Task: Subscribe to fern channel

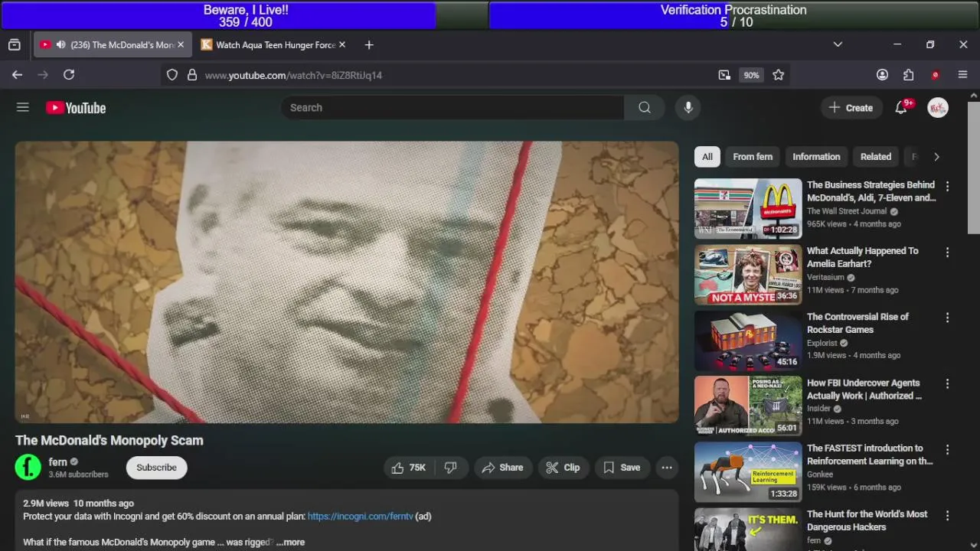Action: click(156, 468)
